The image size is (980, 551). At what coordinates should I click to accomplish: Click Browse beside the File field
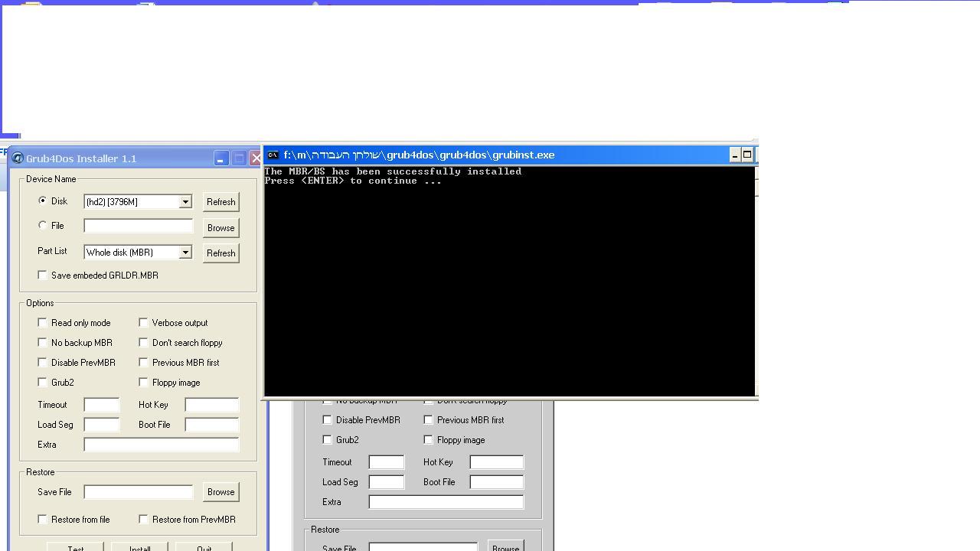tap(220, 227)
